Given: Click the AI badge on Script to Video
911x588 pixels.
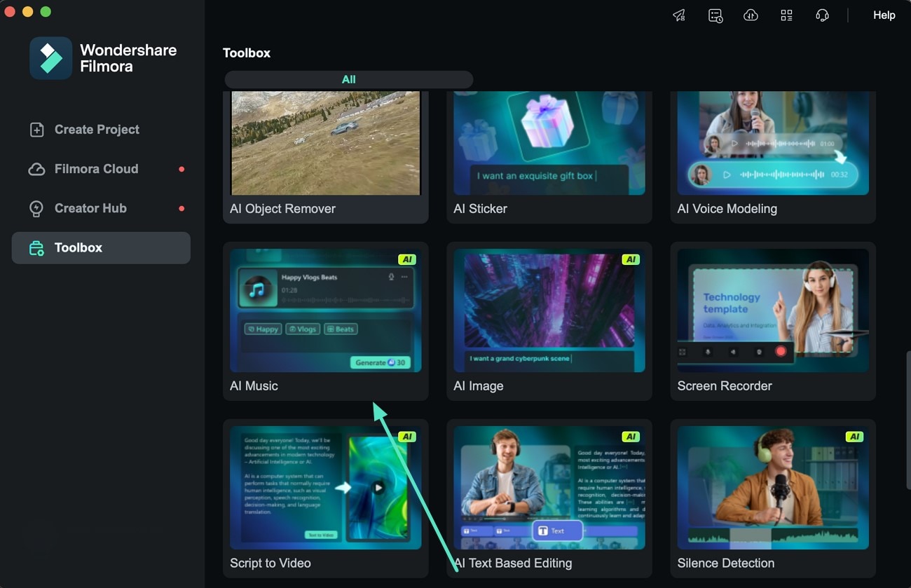Looking at the screenshot, I should pyautogui.click(x=407, y=437).
